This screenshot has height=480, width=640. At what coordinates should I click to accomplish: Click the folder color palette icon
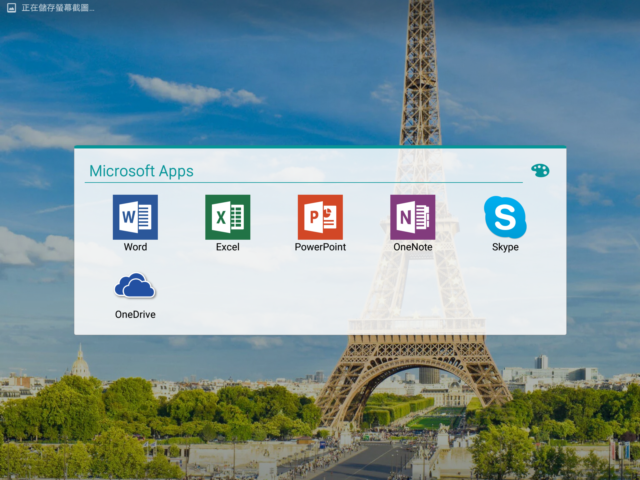point(540,170)
